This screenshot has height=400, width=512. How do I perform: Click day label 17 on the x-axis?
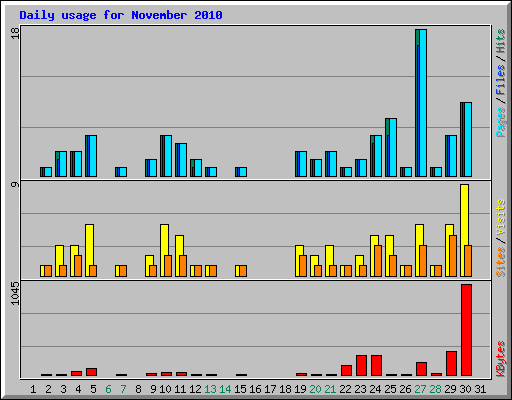click(270, 389)
